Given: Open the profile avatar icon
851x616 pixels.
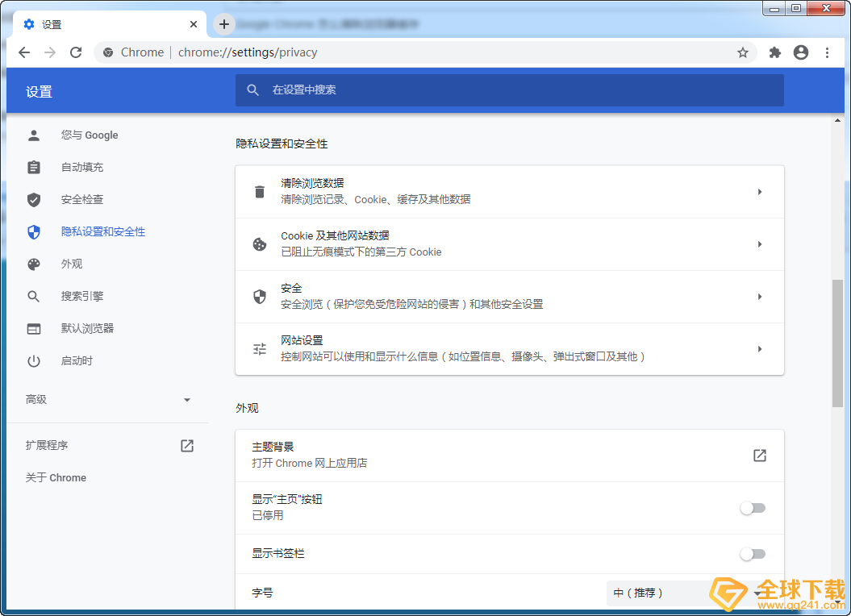Looking at the screenshot, I should (800, 52).
